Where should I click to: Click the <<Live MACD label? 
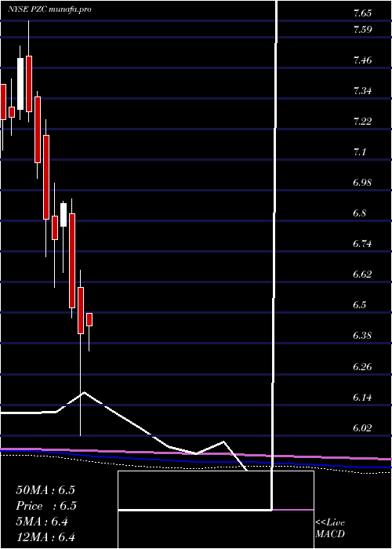click(x=330, y=529)
